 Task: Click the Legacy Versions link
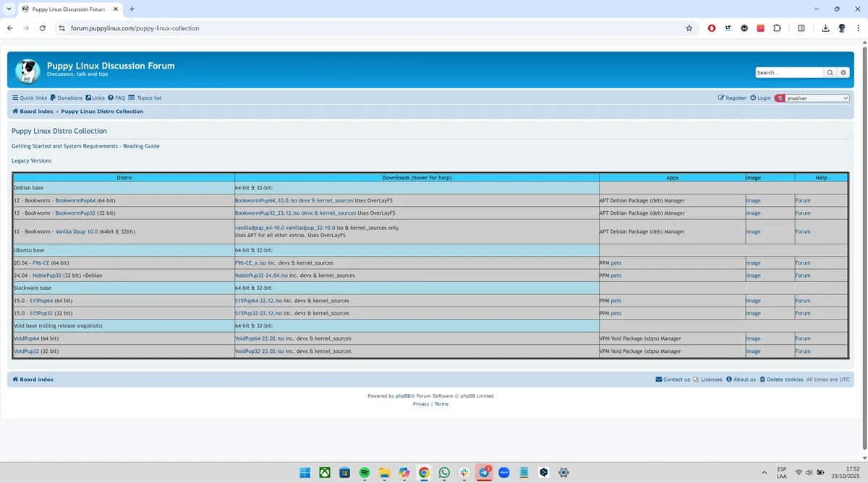[x=31, y=161]
